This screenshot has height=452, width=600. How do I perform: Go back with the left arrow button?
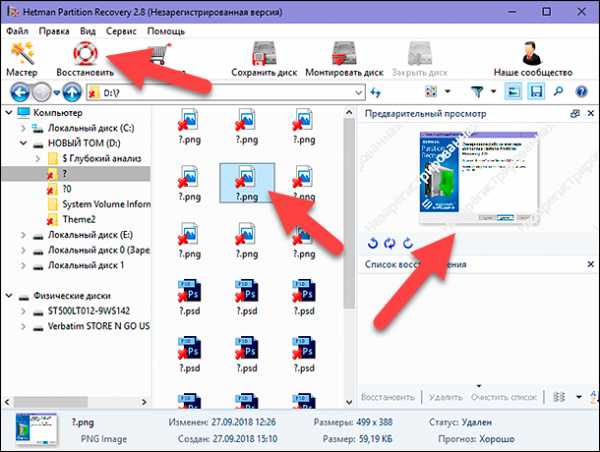[20, 92]
